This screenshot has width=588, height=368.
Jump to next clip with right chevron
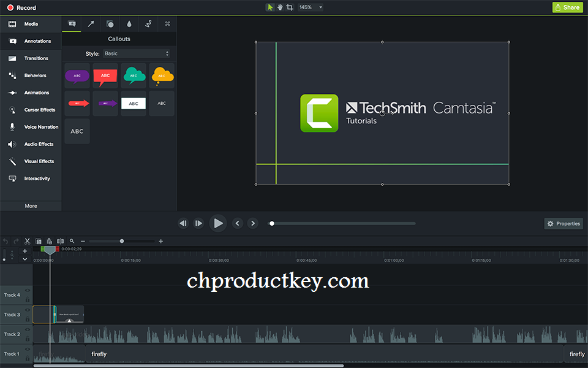(x=253, y=223)
